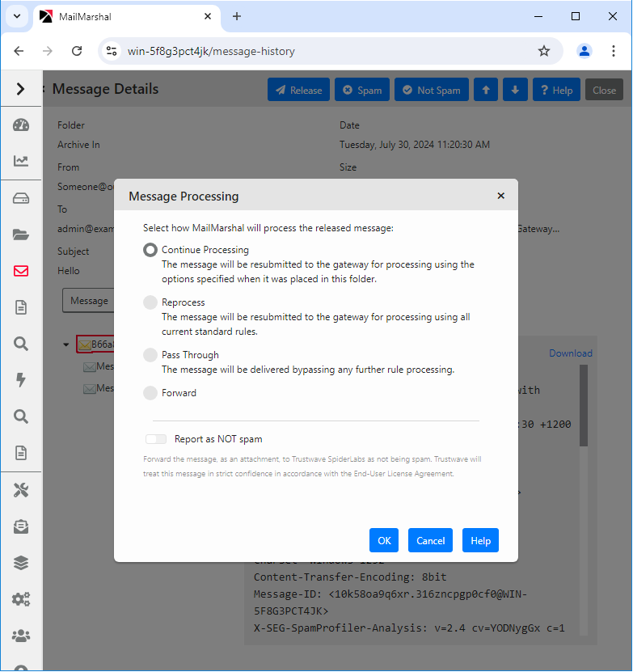Click the lower document icon in sidebar

click(x=21, y=453)
